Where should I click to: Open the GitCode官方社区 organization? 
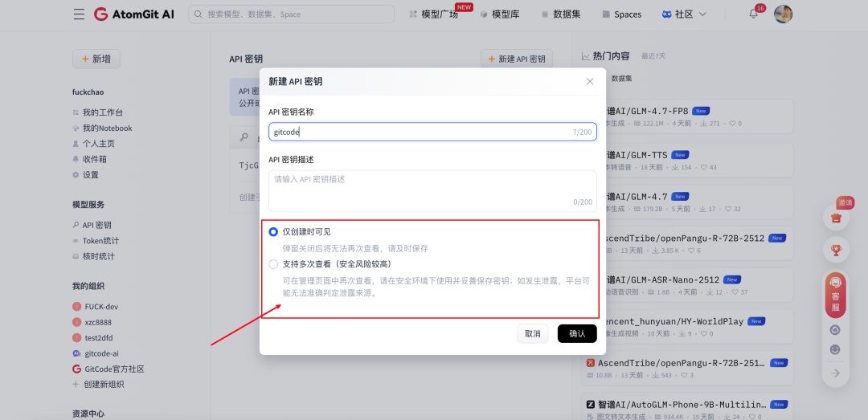(x=108, y=369)
